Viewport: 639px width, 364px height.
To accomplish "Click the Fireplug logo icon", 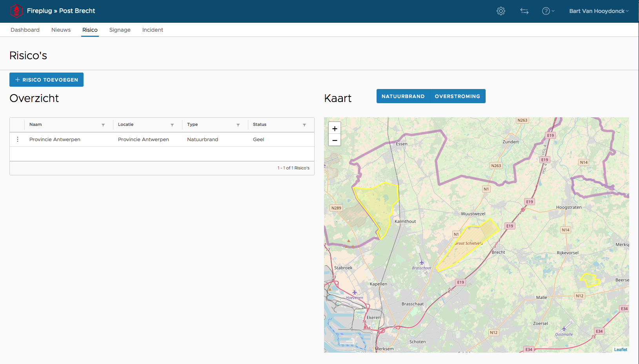I will (x=16, y=11).
